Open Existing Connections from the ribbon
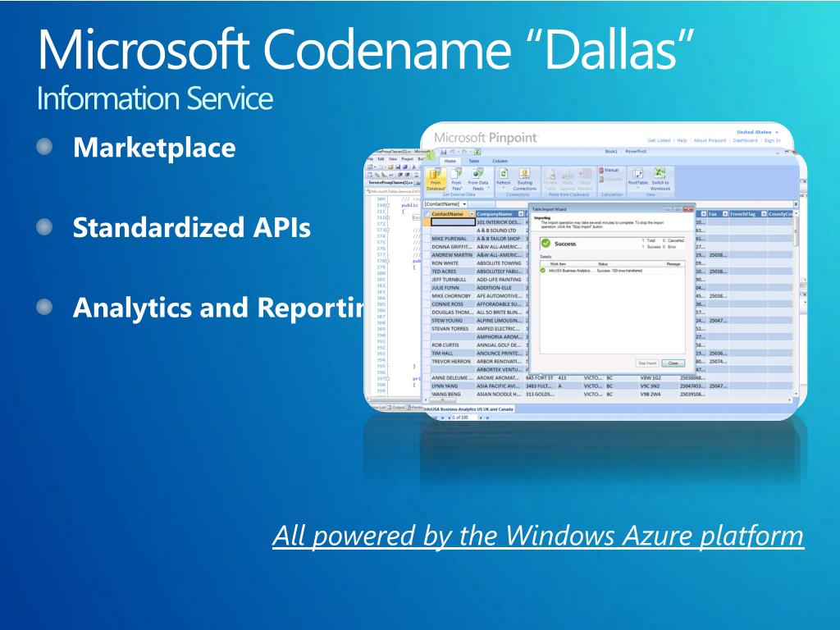This screenshot has width=840, height=630. (524, 180)
